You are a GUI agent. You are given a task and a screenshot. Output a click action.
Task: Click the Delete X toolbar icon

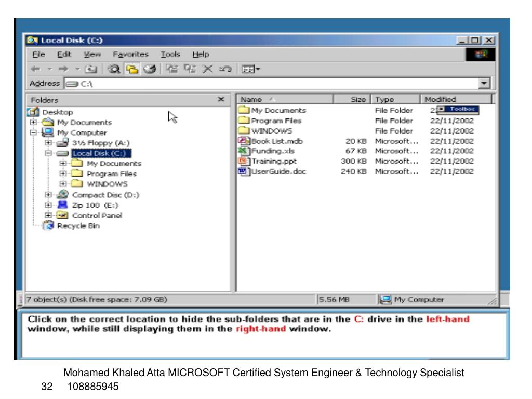pos(207,69)
